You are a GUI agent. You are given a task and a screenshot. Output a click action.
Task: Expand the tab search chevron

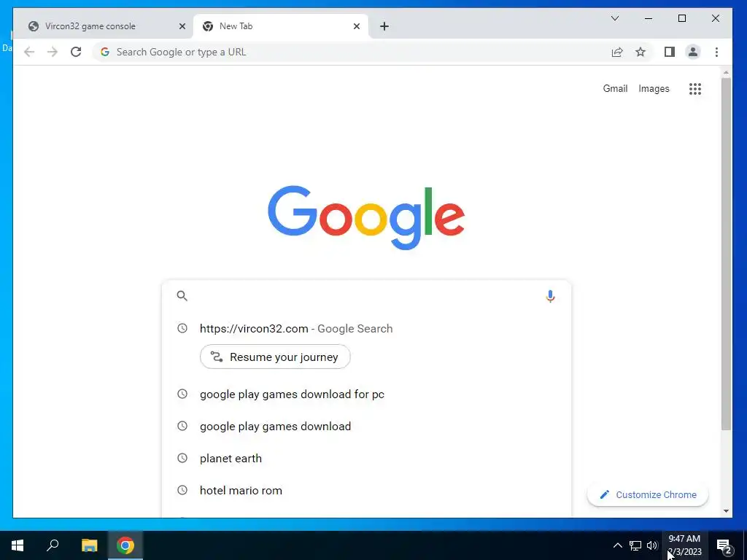coord(614,18)
